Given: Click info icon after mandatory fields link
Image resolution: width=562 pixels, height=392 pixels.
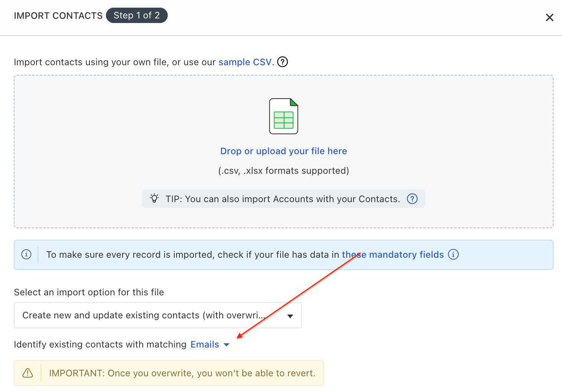Looking at the screenshot, I should coord(453,254).
